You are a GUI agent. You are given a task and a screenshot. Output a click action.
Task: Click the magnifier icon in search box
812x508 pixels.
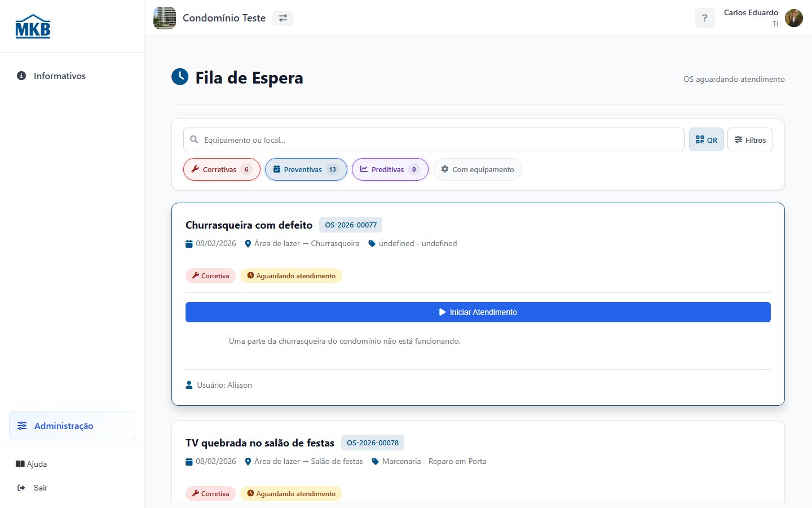click(194, 139)
